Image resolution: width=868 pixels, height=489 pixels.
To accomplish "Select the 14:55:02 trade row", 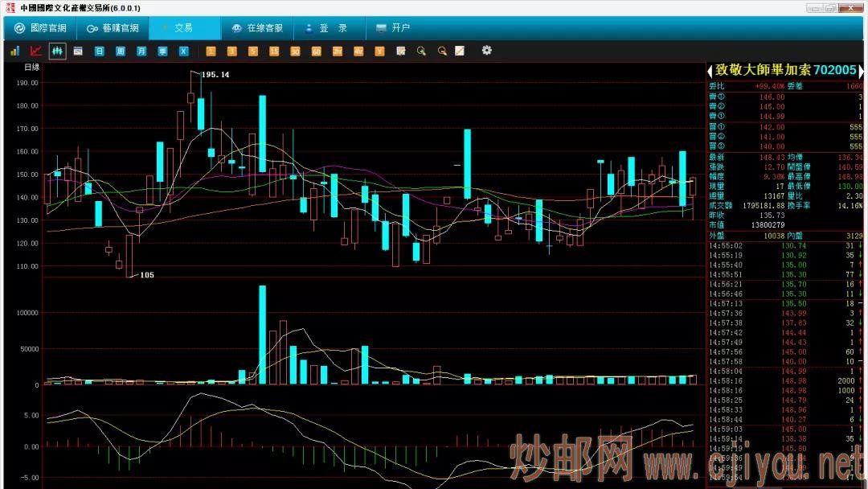I will pos(785,245).
